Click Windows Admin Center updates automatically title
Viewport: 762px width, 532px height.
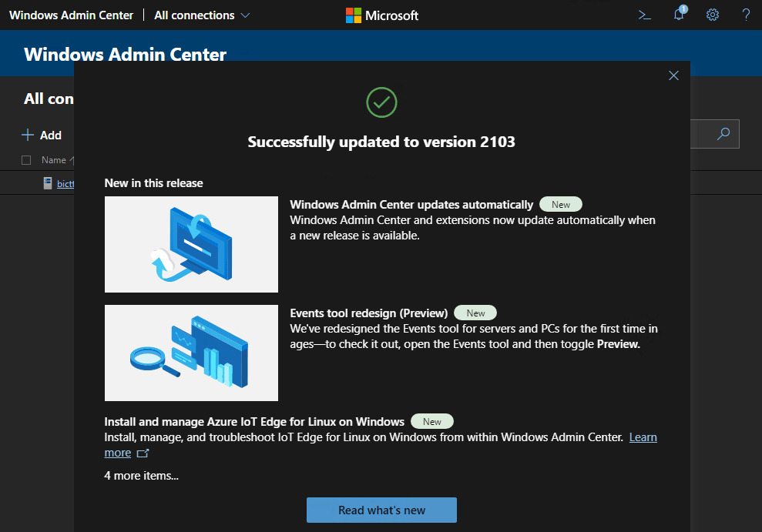(x=411, y=205)
